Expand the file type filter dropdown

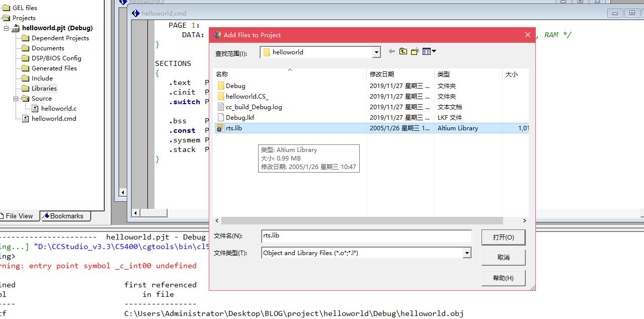[x=467, y=253]
